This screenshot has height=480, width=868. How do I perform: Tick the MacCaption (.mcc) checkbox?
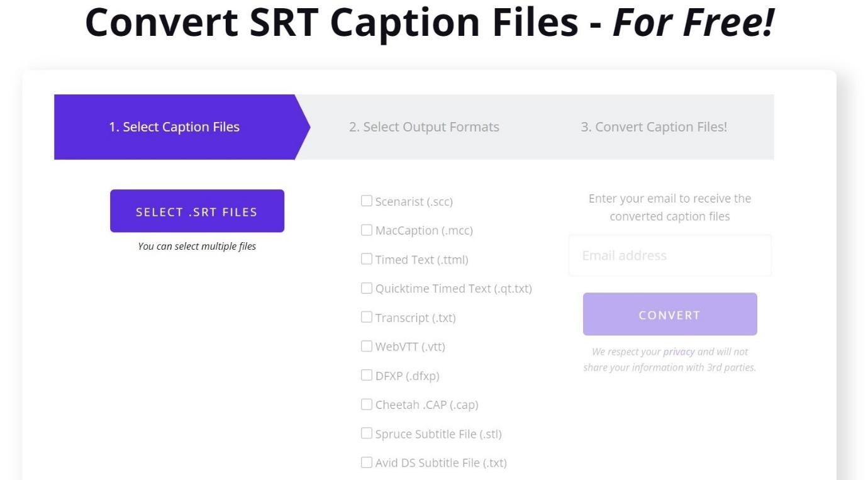coord(367,230)
